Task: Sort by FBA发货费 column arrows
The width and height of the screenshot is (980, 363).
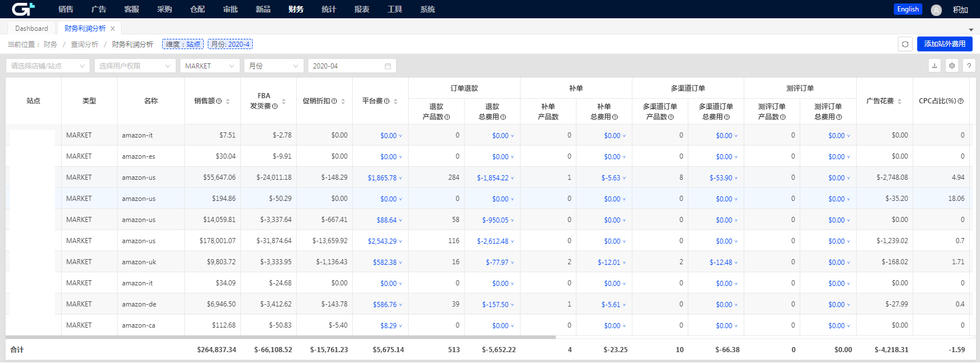Action: pyautogui.click(x=284, y=101)
